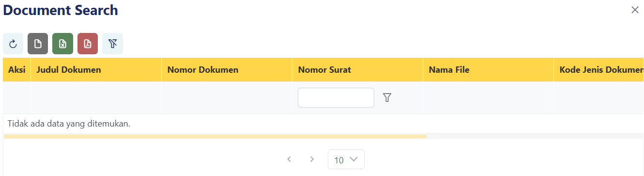644x176 pixels.
Task: Focus the Nomor Surat filter text box
Action: (336, 98)
